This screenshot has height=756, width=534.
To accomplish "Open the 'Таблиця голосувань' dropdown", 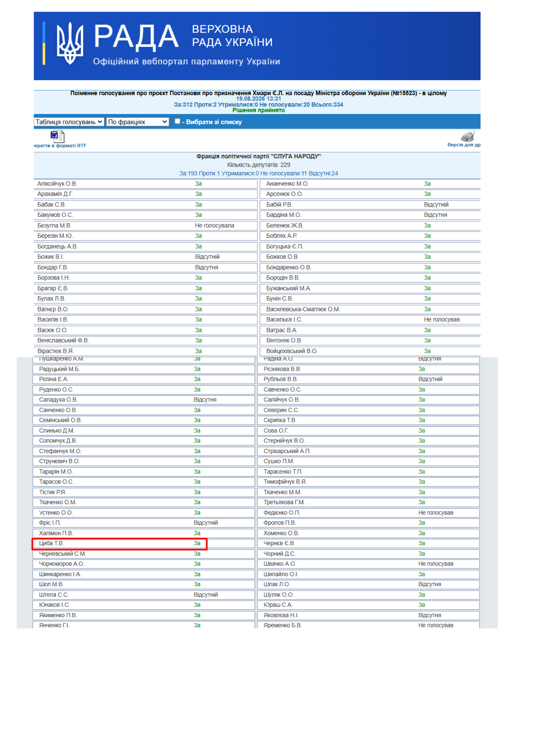I will [69, 122].
